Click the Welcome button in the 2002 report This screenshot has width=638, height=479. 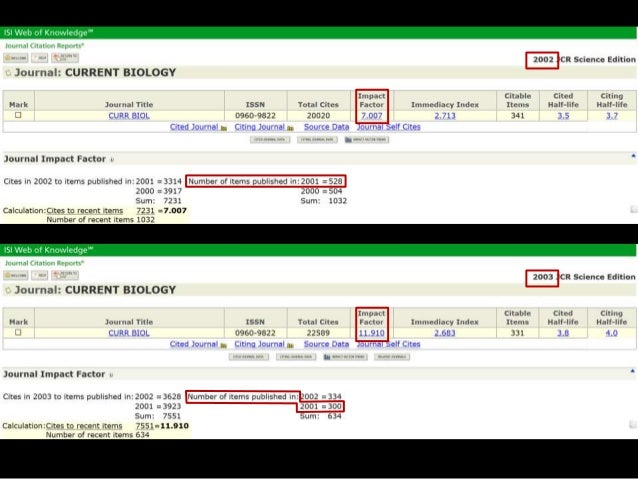[16, 58]
